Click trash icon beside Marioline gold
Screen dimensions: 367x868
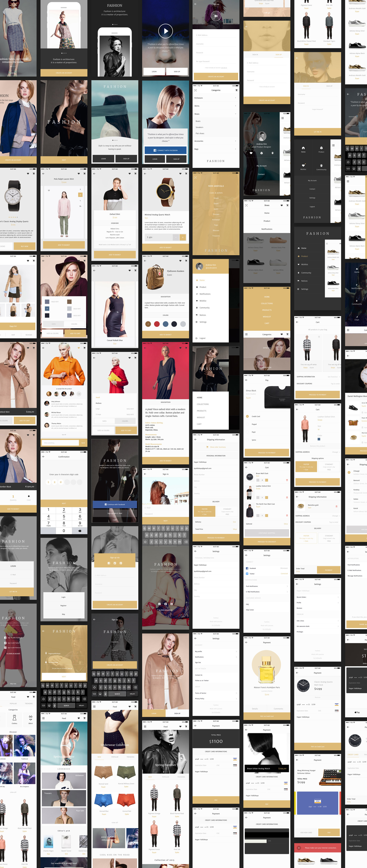click(x=336, y=506)
